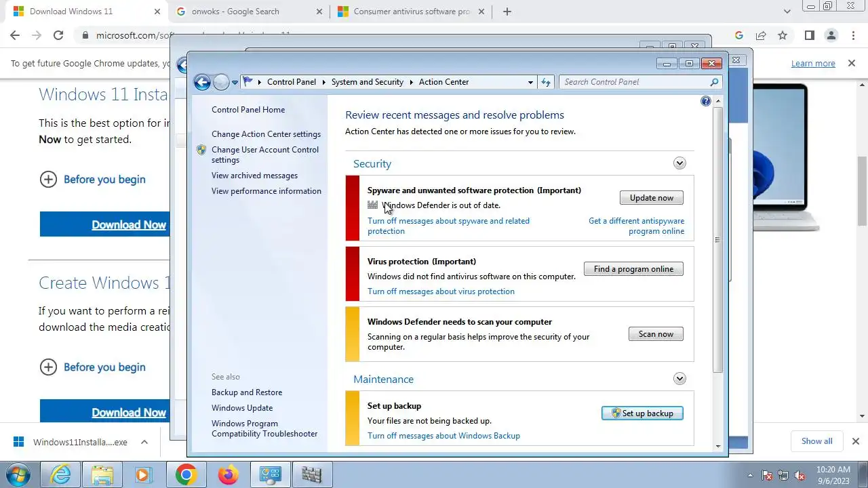Collapse the Security section chevron
The width and height of the screenshot is (868, 488).
(679, 163)
